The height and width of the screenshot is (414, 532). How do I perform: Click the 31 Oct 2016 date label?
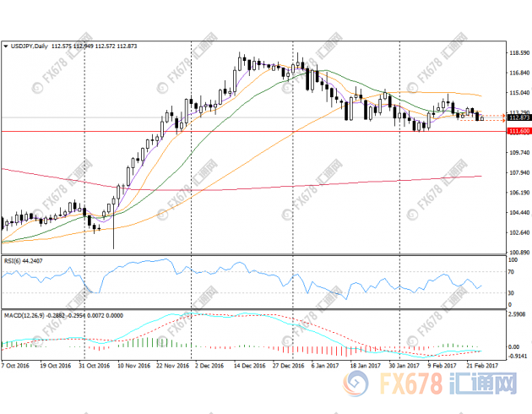coord(93,366)
